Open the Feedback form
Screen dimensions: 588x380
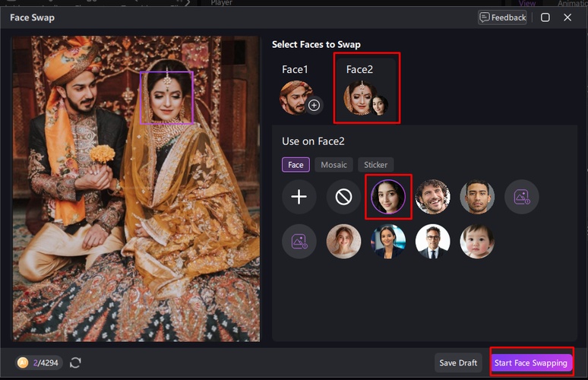[x=502, y=17]
